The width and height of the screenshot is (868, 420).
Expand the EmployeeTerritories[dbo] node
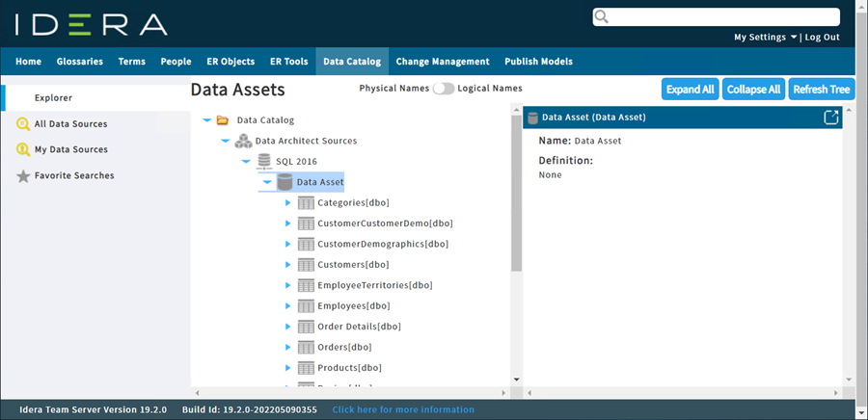287,285
